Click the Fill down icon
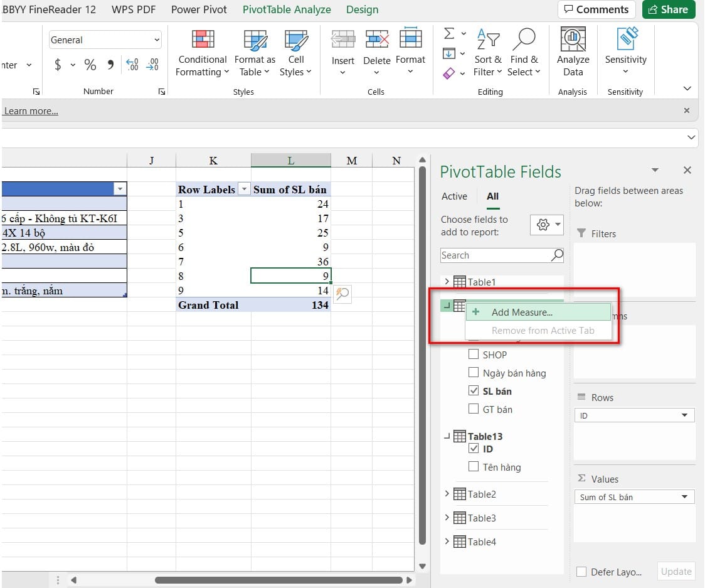Image resolution: width=705 pixels, height=588 pixels. tap(448, 53)
